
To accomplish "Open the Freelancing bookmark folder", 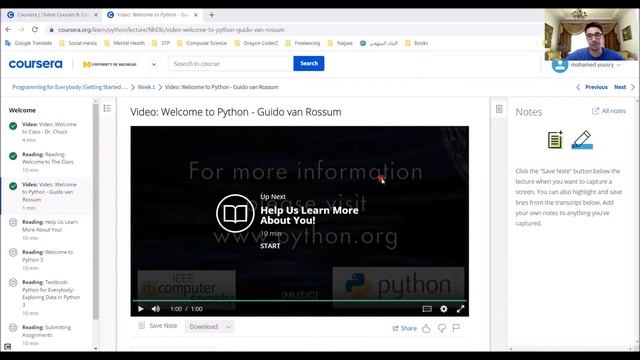I will coord(303,43).
